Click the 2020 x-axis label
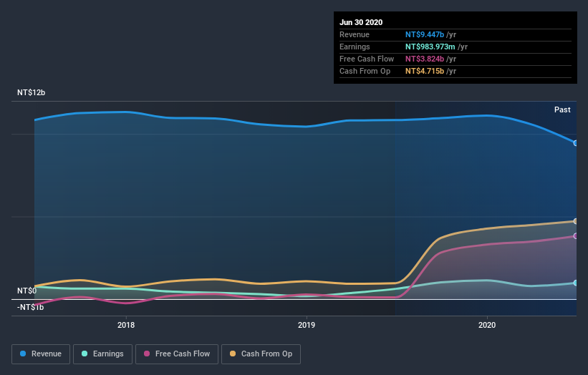The height and width of the screenshot is (375, 588). tap(487, 325)
